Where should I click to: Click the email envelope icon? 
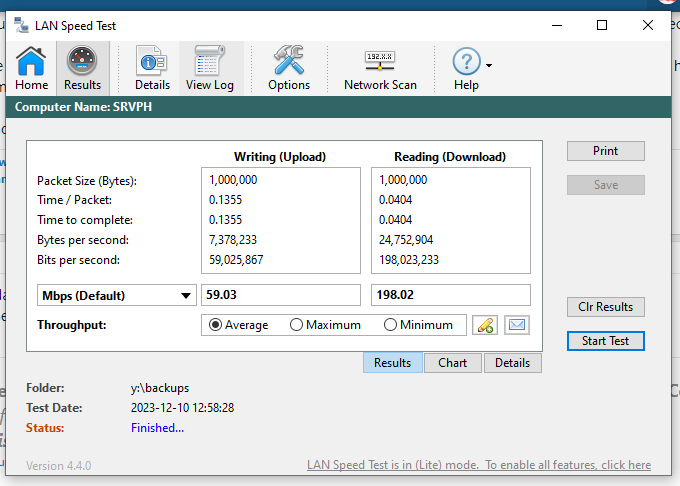pyautogui.click(x=517, y=325)
